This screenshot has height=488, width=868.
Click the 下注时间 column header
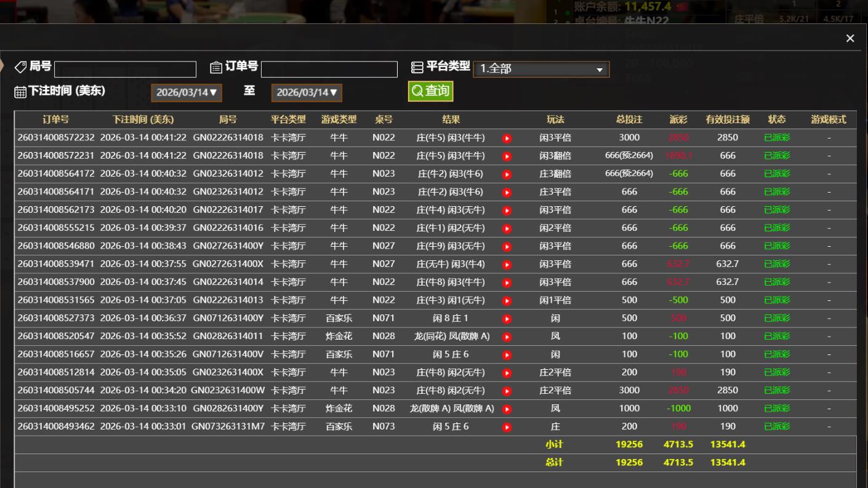click(143, 119)
